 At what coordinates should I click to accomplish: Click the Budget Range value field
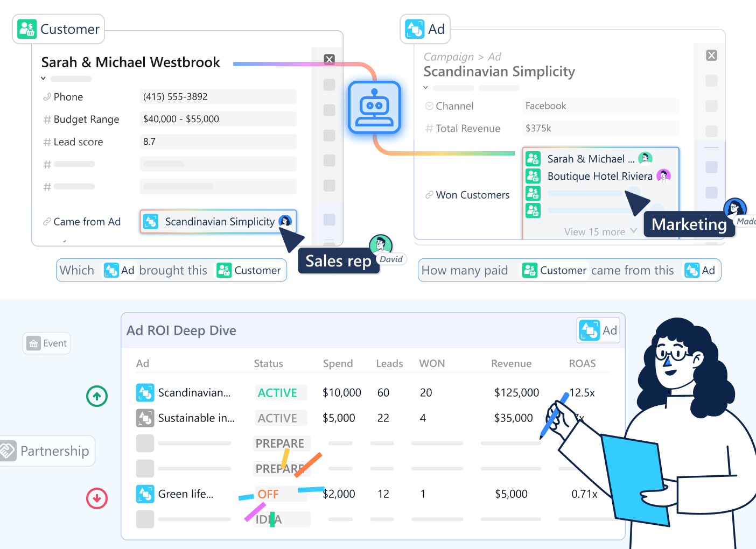click(218, 119)
